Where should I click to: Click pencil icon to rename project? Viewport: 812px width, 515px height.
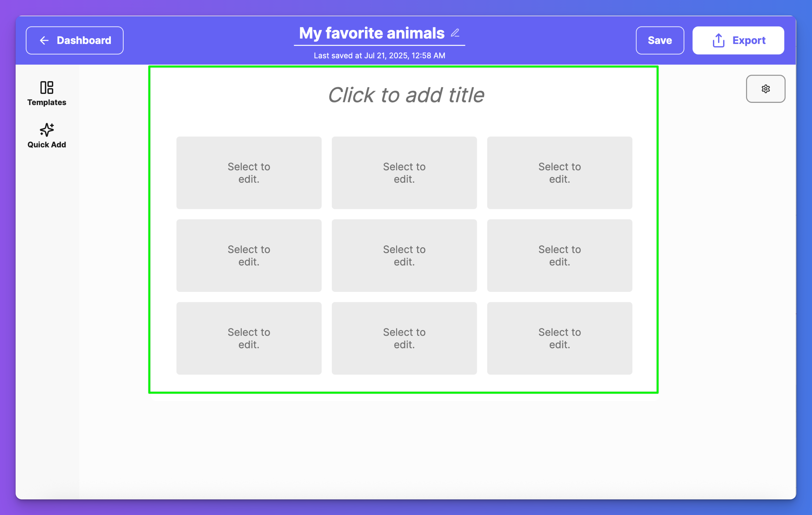point(455,33)
